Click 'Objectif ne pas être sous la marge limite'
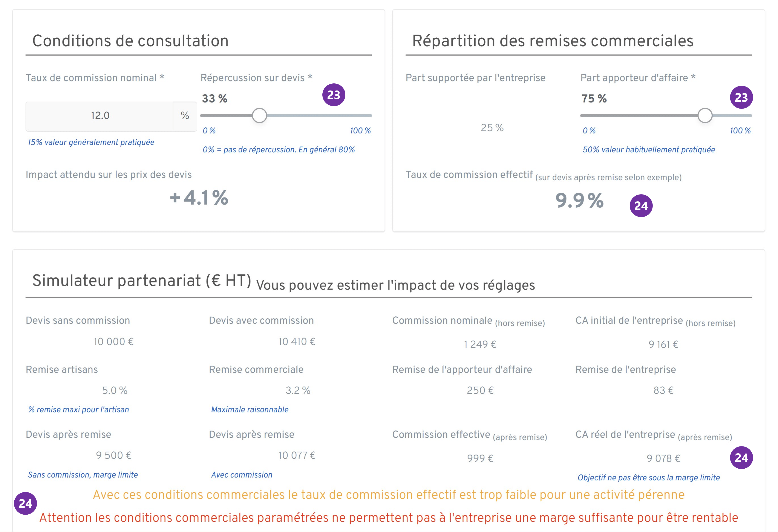Image resolution: width=778 pixels, height=532 pixels. coord(648,478)
